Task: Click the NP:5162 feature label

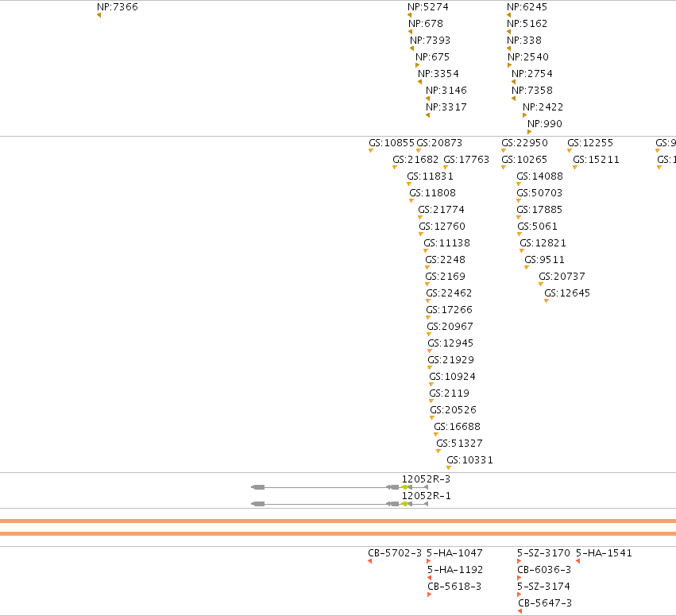Action: tap(527, 24)
